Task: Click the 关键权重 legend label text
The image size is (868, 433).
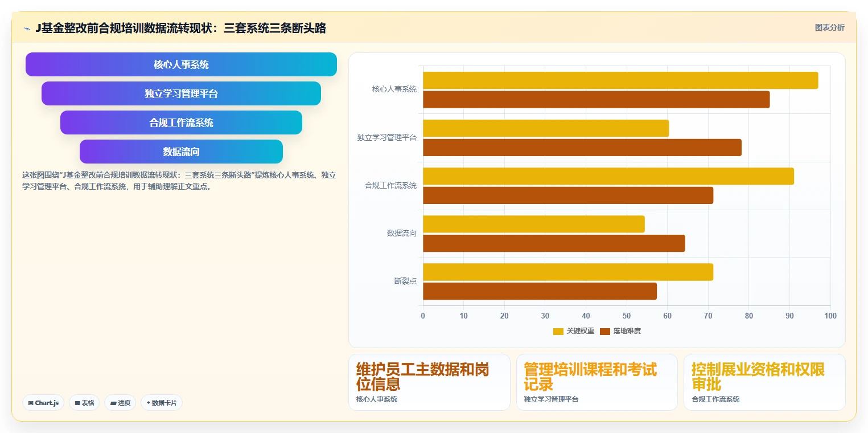Action: [x=580, y=331]
